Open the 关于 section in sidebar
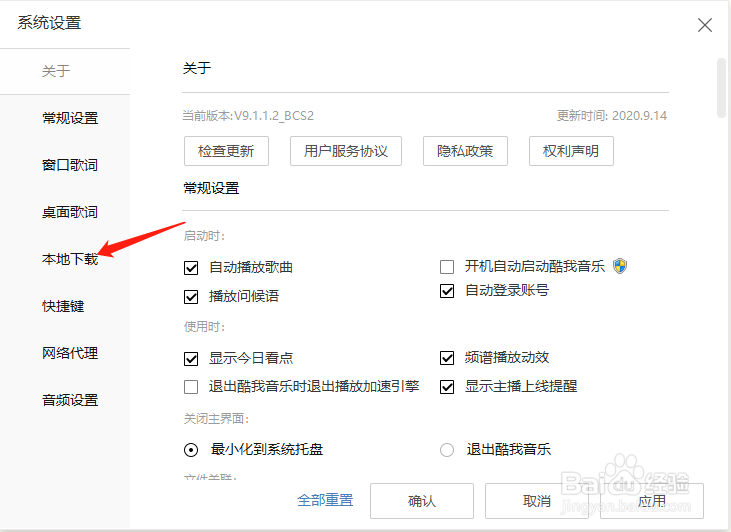This screenshot has width=731, height=532. [x=56, y=71]
